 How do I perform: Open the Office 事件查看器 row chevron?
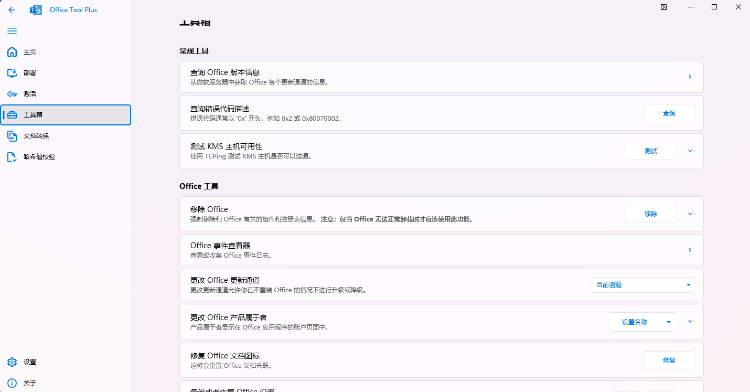(x=690, y=250)
